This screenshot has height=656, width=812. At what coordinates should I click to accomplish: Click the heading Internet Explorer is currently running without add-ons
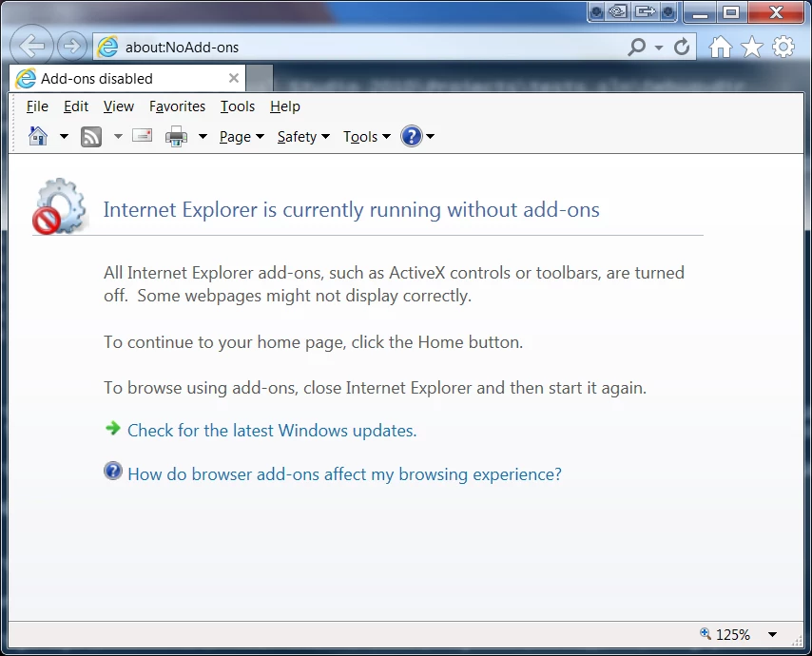pyautogui.click(x=351, y=210)
